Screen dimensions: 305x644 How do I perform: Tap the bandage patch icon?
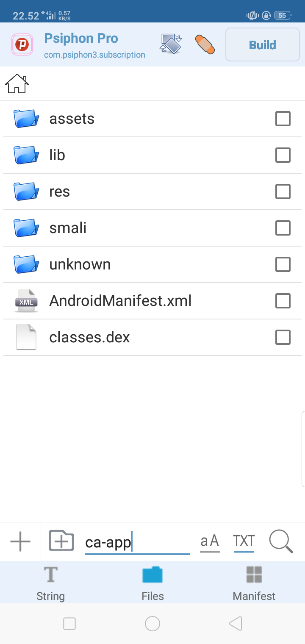tap(205, 44)
